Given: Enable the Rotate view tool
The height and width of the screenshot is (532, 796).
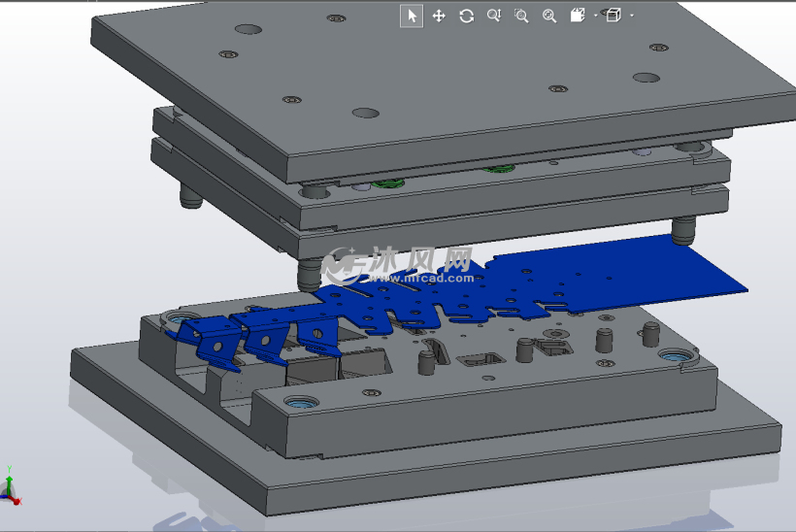Looking at the screenshot, I should 467,16.
